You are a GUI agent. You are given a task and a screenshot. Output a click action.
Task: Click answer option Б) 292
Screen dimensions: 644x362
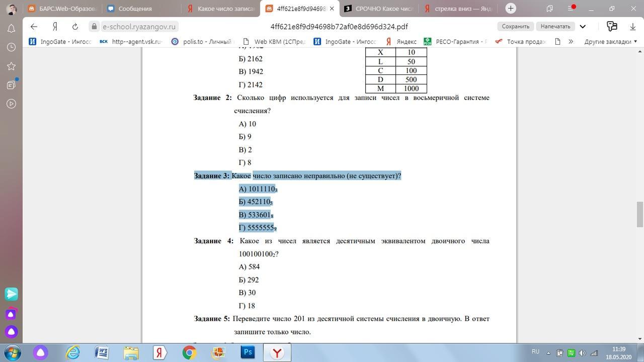(x=249, y=280)
